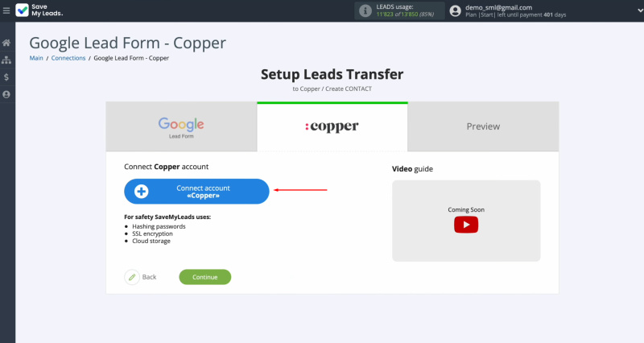
Task: Click the Back link text
Action: pyautogui.click(x=149, y=277)
